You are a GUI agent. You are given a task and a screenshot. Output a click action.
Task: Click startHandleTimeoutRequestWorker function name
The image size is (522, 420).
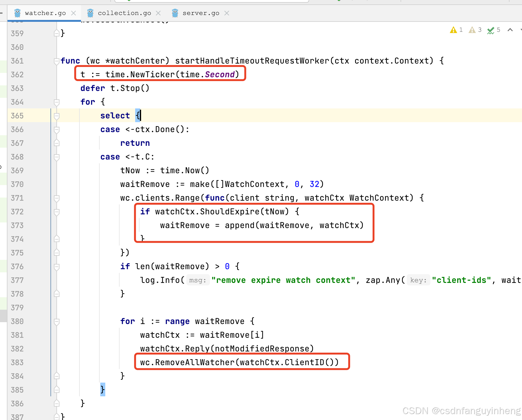click(x=252, y=61)
